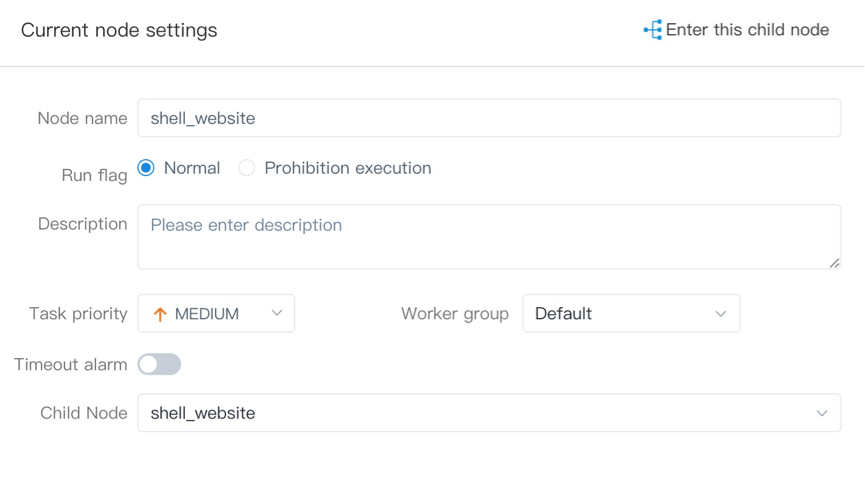Image resolution: width=865 pixels, height=493 pixels.
Task: Click the Timeout alarm label
Action: [x=70, y=365]
